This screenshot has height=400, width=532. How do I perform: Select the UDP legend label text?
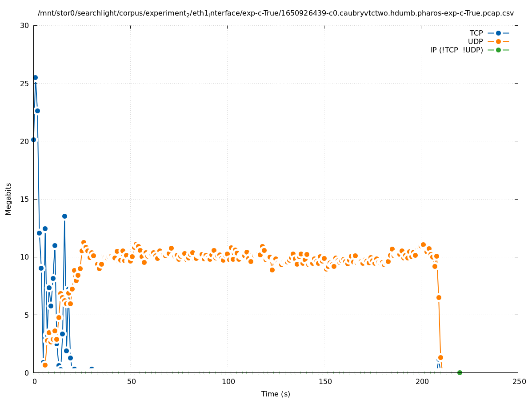click(x=475, y=42)
